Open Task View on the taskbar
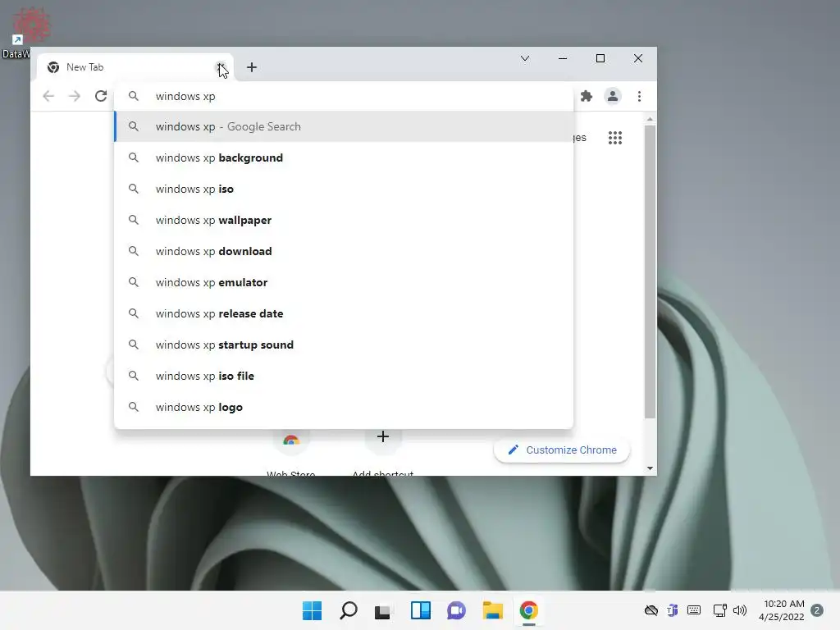The width and height of the screenshot is (840, 630). coord(382,611)
